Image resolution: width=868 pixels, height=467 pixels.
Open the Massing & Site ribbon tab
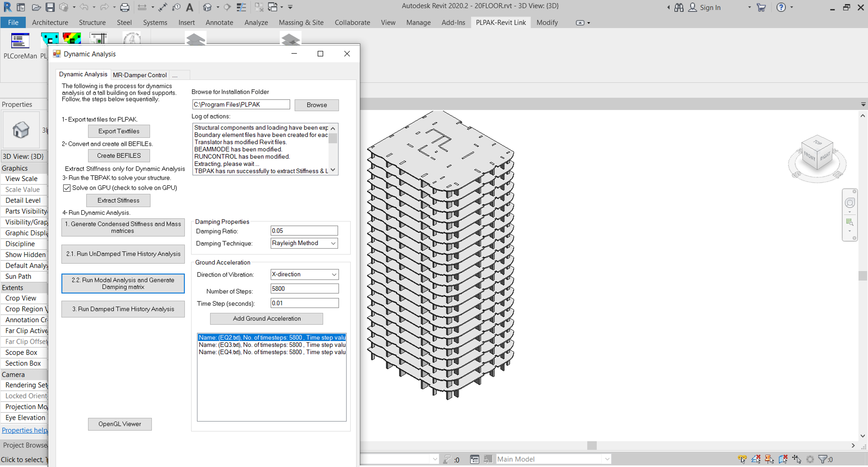tap(301, 22)
